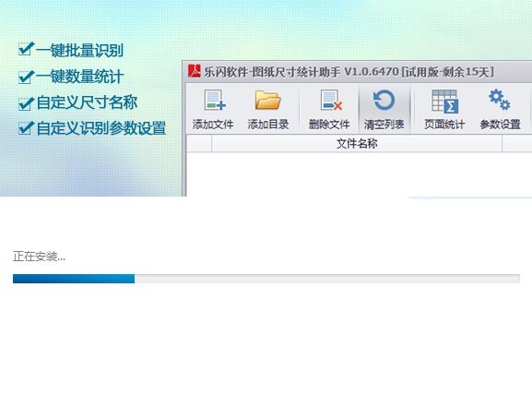This screenshot has width=532, height=395.
Task: Click the window title 乐闪软件-图纸尺寸统计助手
Action: click(x=272, y=72)
